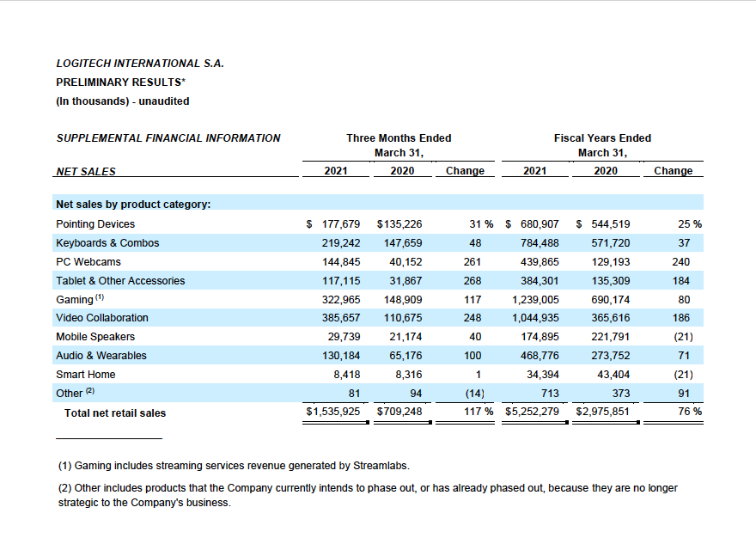The width and height of the screenshot is (756, 544).
Task: Click Pointing Devices value 177,679
Action: [x=341, y=224]
